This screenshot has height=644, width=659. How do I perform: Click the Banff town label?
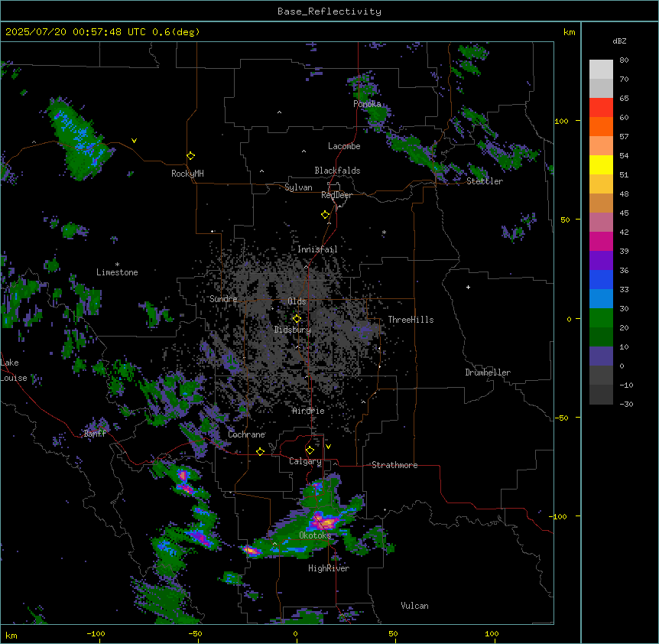[95, 434]
